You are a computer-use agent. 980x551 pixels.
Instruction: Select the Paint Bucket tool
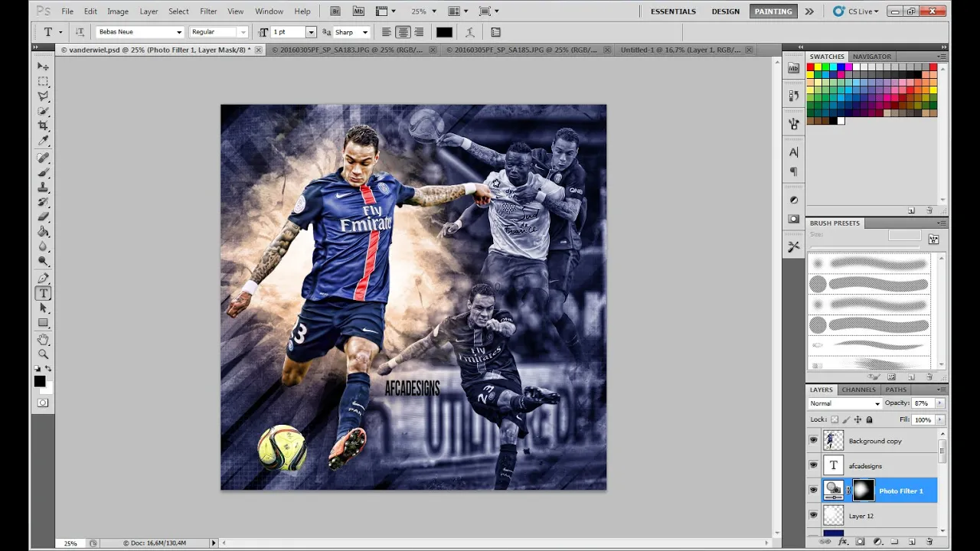pos(43,232)
